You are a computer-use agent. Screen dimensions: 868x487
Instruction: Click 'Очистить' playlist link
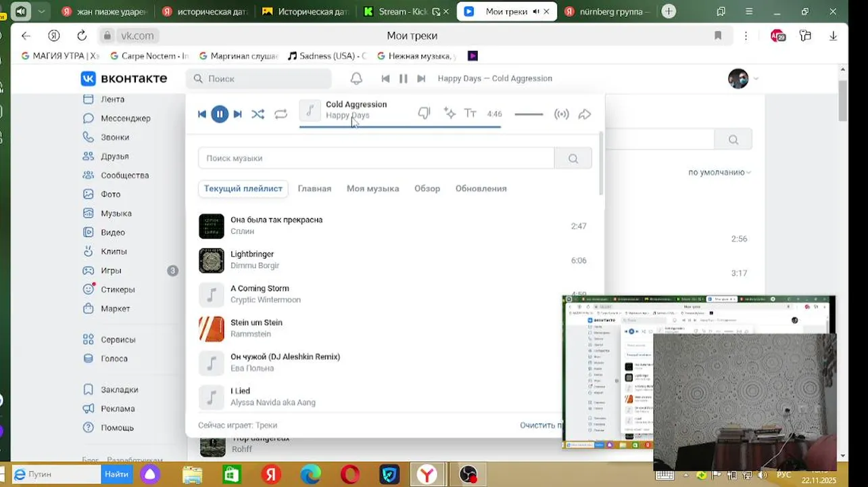point(540,425)
